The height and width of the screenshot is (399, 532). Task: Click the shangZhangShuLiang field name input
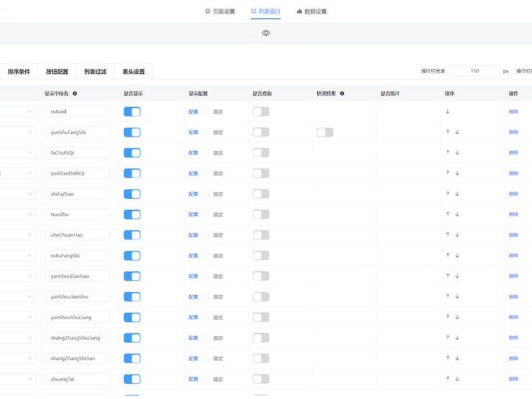77,338
